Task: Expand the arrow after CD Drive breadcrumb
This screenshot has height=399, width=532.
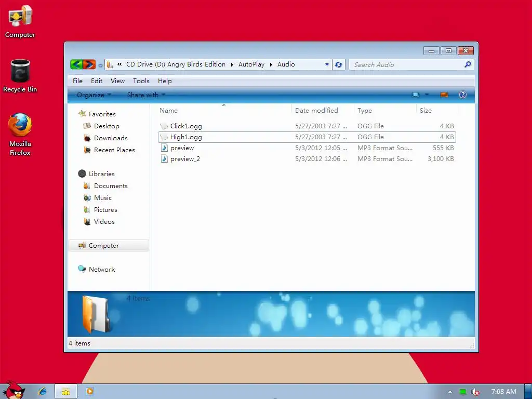Action: 232,64
